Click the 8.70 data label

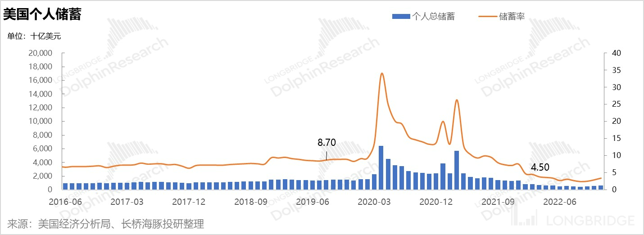[x=327, y=143]
